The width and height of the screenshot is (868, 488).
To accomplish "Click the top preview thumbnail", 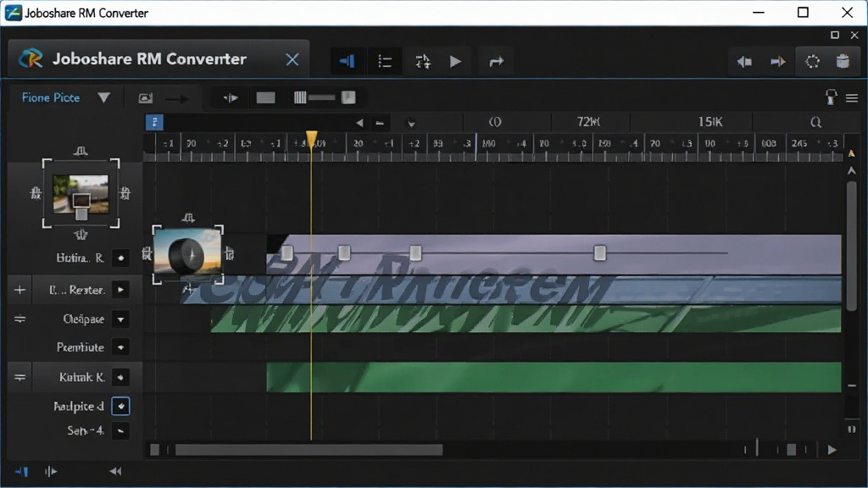I will pos(81,194).
